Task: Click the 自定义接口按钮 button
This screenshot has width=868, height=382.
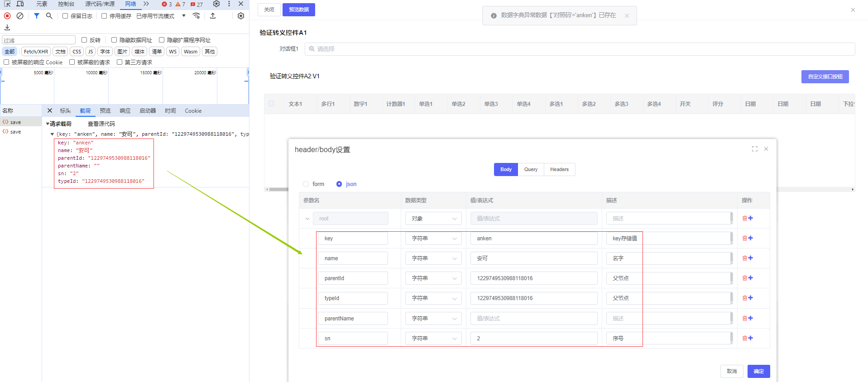Action: pos(825,76)
